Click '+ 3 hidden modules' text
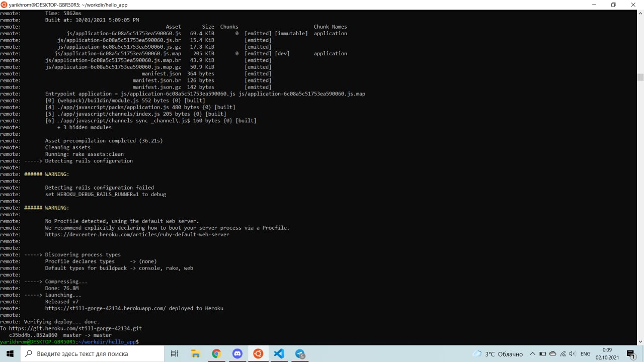The height and width of the screenshot is (362, 644). (84, 127)
